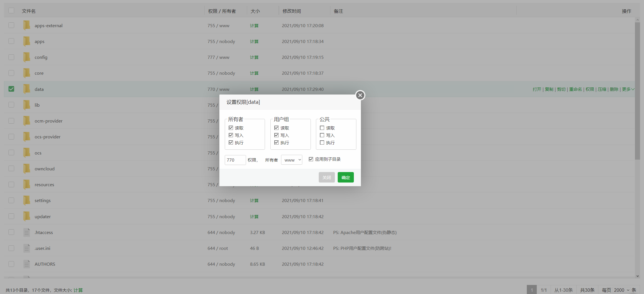
Task: Click the ocs folder icon
Action: (26, 153)
